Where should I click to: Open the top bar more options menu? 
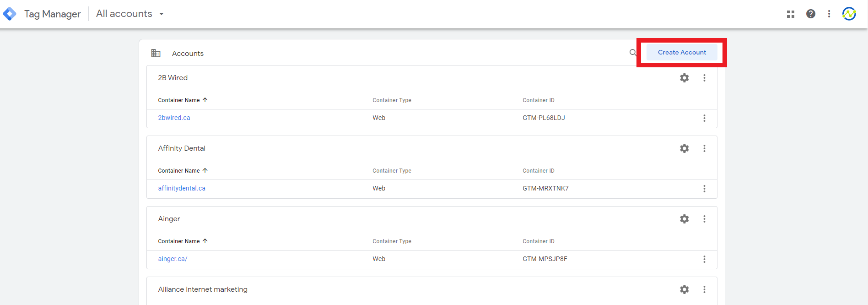click(829, 14)
